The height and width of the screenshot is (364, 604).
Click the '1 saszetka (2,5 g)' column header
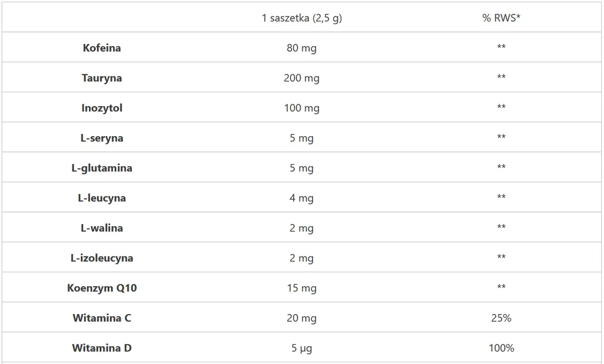click(x=301, y=18)
